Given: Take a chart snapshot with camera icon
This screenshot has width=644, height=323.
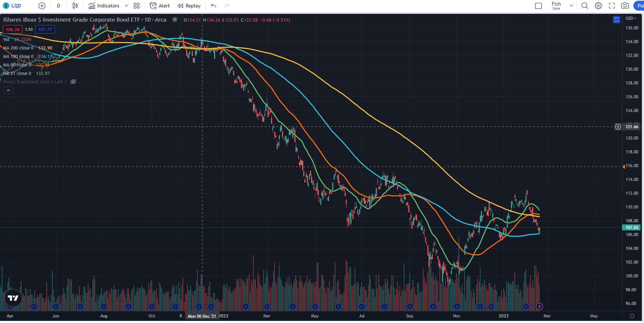Looking at the screenshot, I should click(625, 6).
